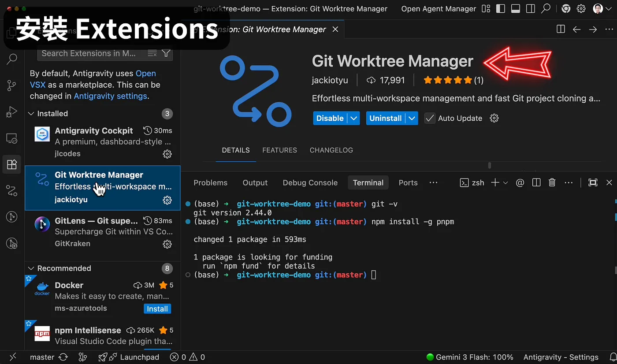
Task: Select the Extensions icon in activity bar
Action: pos(12,164)
